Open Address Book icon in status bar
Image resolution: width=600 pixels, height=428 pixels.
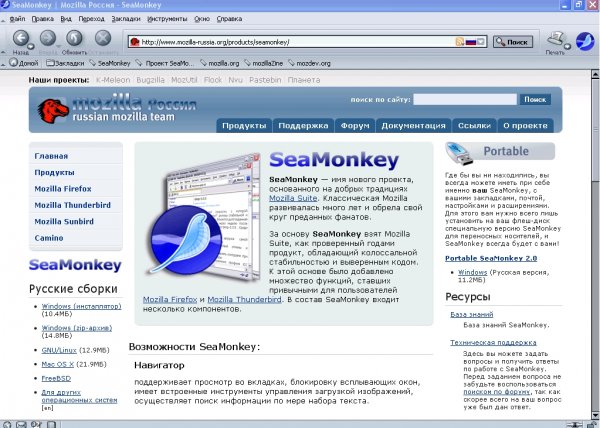(51, 424)
